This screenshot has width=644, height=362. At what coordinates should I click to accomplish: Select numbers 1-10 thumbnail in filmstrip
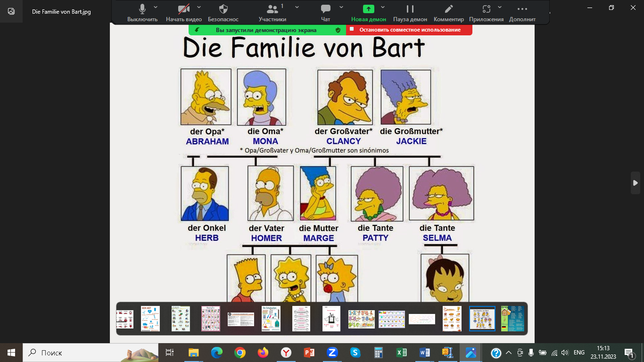click(x=362, y=319)
